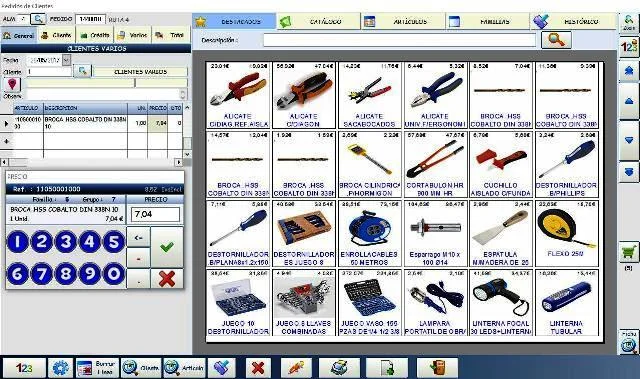Click the minus key on keypad
The width and height of the screenshot is (640, 379).
(x=138, y=258)
